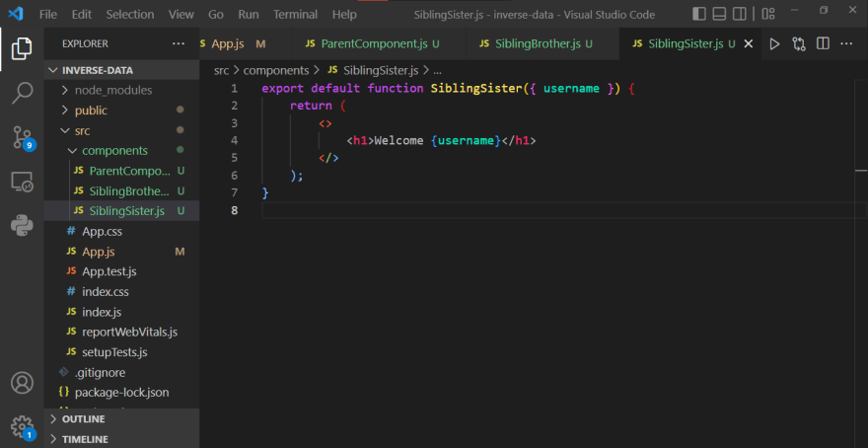
Task: Open the Go menu
Action: 216,15
